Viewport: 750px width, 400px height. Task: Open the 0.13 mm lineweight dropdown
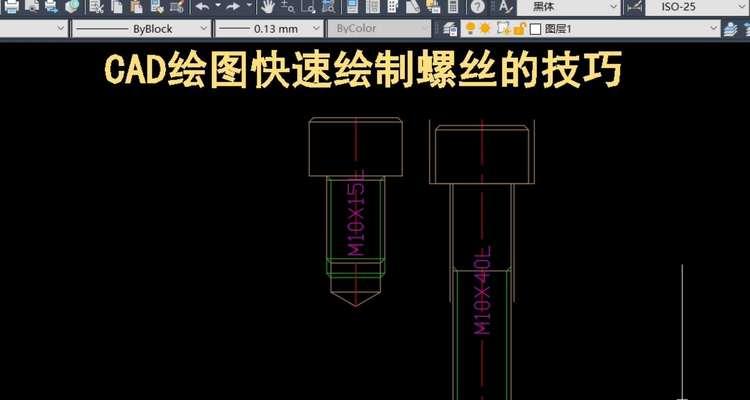[x=269, y=29]
